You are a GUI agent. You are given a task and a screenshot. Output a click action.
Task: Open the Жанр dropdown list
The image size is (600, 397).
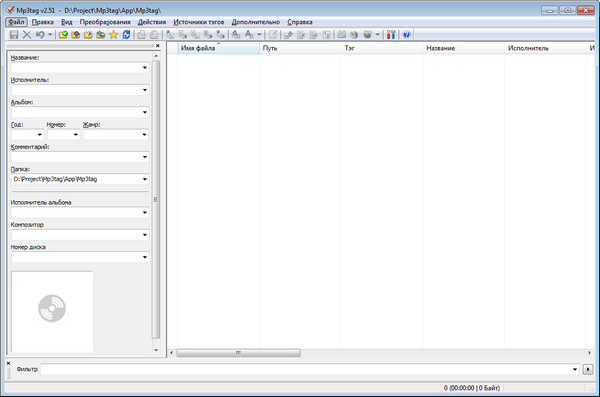[144, 135]
